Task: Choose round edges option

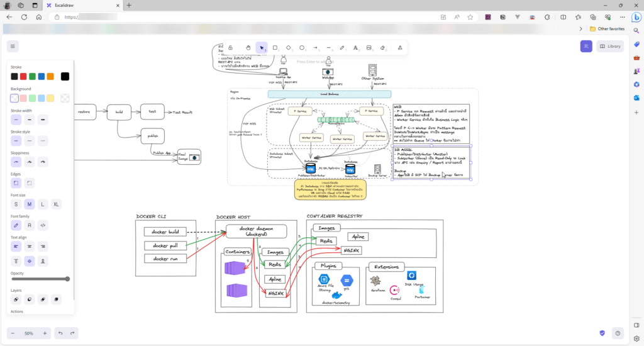Action: [x=29, y=183]
